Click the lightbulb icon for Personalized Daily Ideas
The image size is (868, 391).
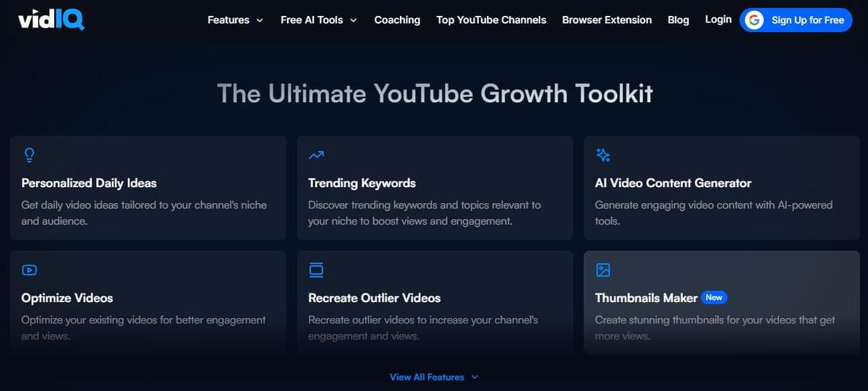pyautogui.click(x=29, y=155)
